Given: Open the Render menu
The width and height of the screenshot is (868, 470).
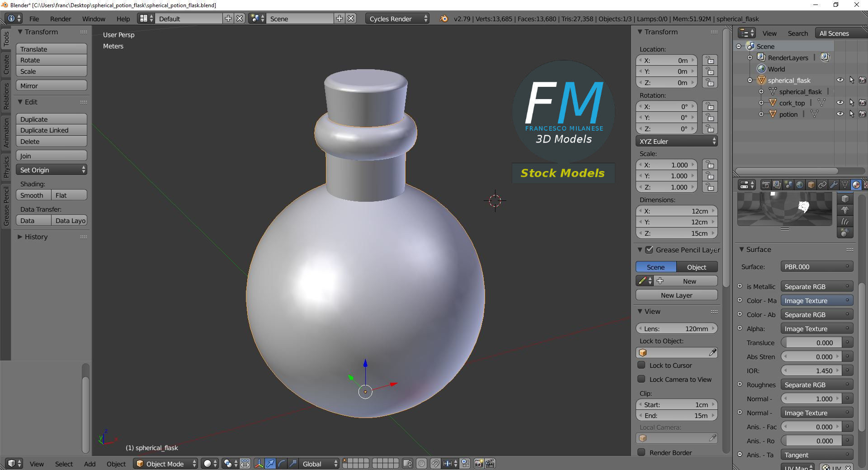Looking at the screenshot, I should 61,19.
